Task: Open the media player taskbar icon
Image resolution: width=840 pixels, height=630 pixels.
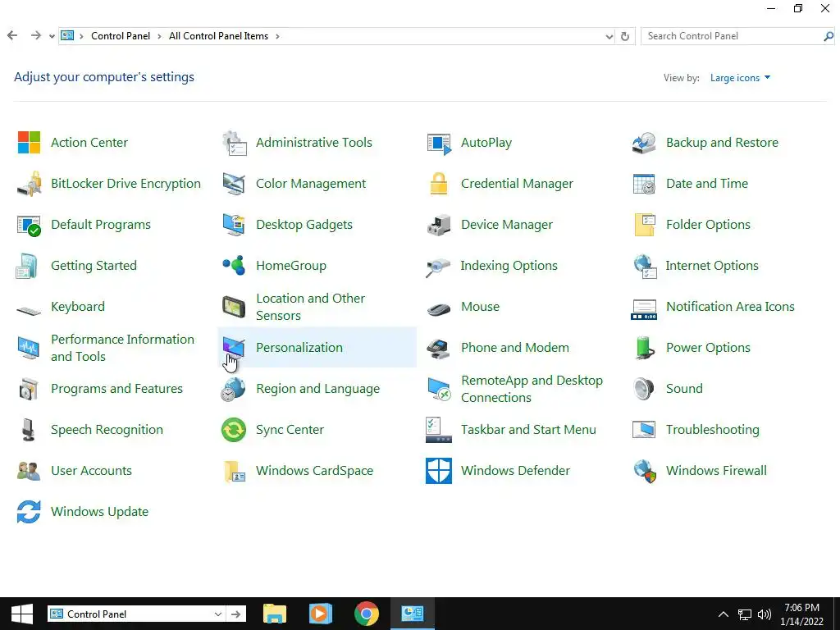Action: 321,614
